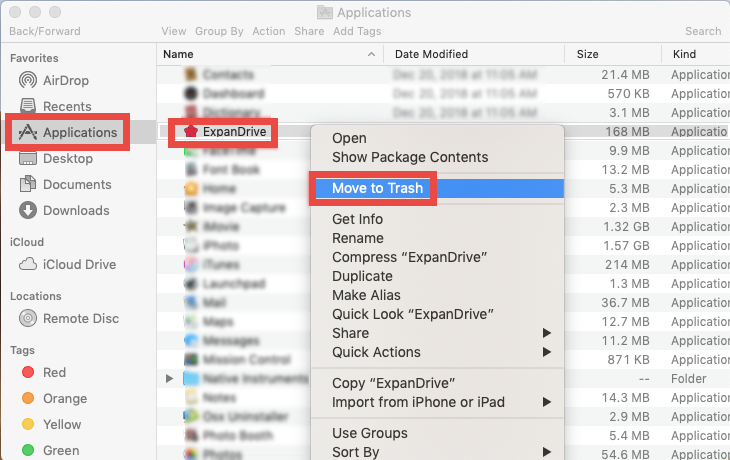
Task: Open the Applications folder in sidebar
Action: coord(68,133)
